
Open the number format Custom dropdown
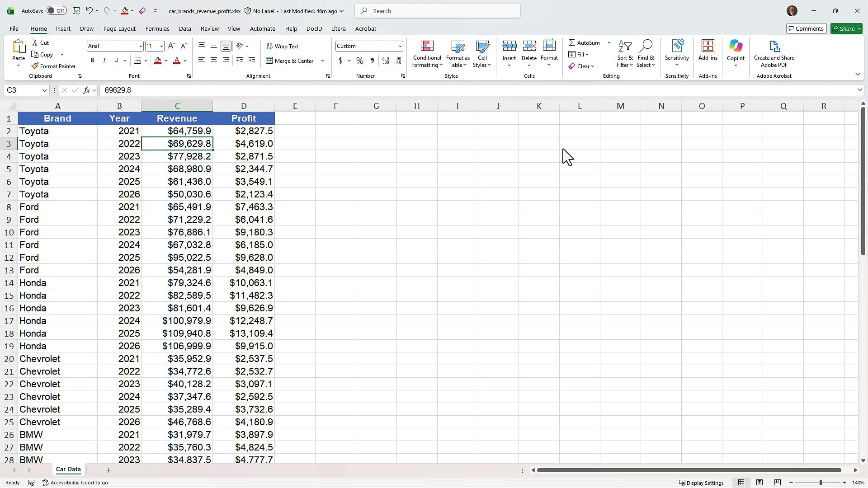[400, 46]
